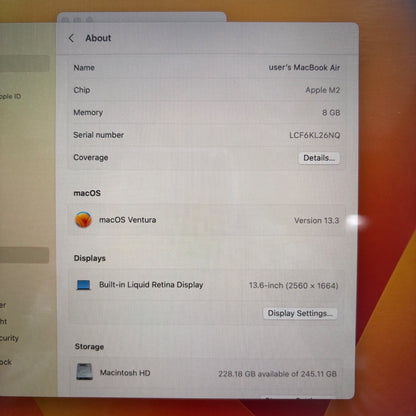
Task: Open Display Settings button
Action: (x=300, y=313)
